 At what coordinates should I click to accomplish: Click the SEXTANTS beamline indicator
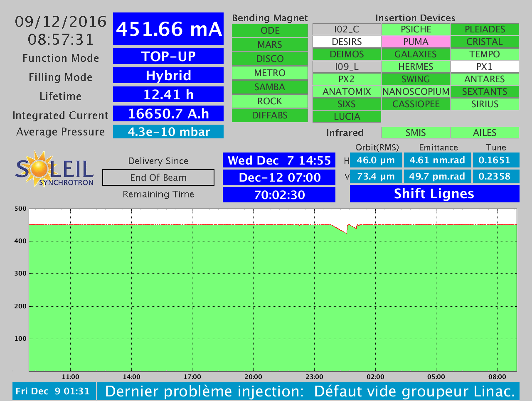tap(485, 92)
